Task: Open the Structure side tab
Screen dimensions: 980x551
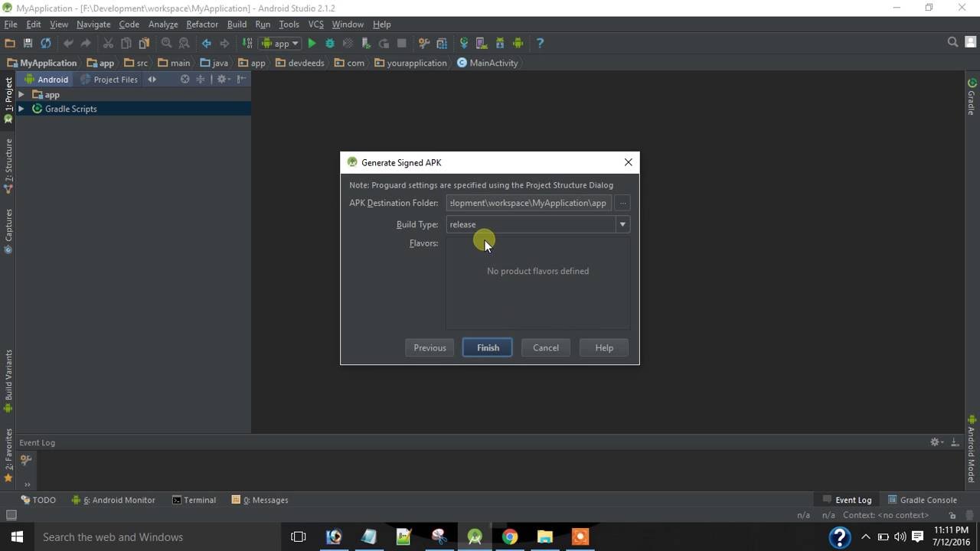Action: click(x=8, y=165)
